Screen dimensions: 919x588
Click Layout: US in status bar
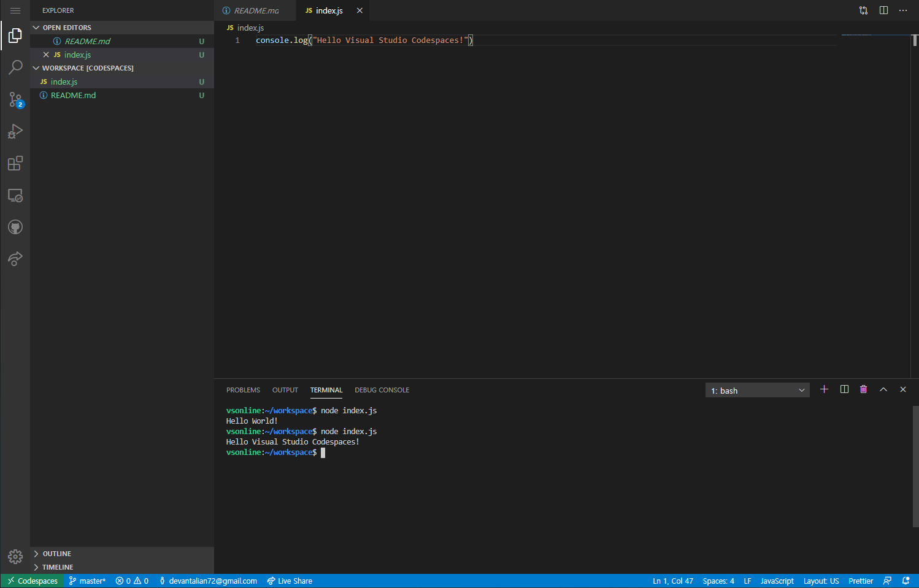pos(821,581)
